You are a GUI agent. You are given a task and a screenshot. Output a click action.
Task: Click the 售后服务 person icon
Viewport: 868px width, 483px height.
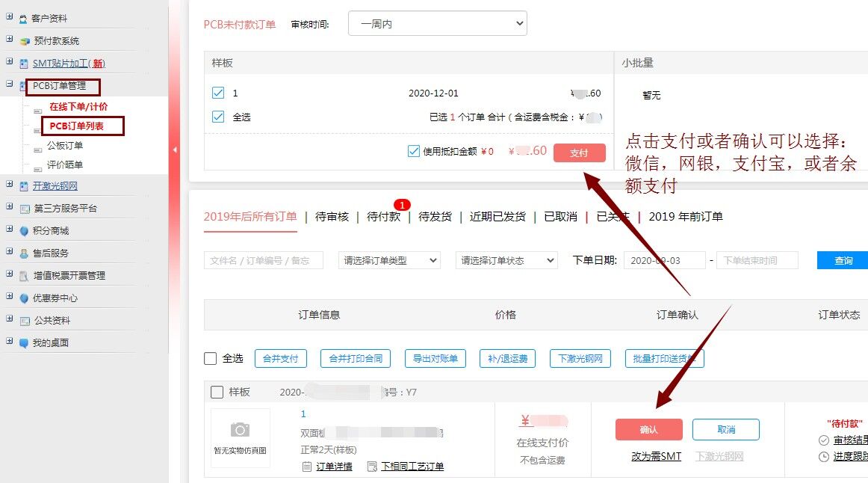24,253
